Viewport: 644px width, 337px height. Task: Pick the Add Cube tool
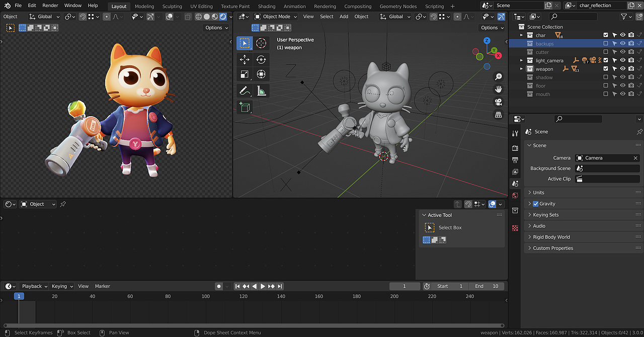click(245, 107)
